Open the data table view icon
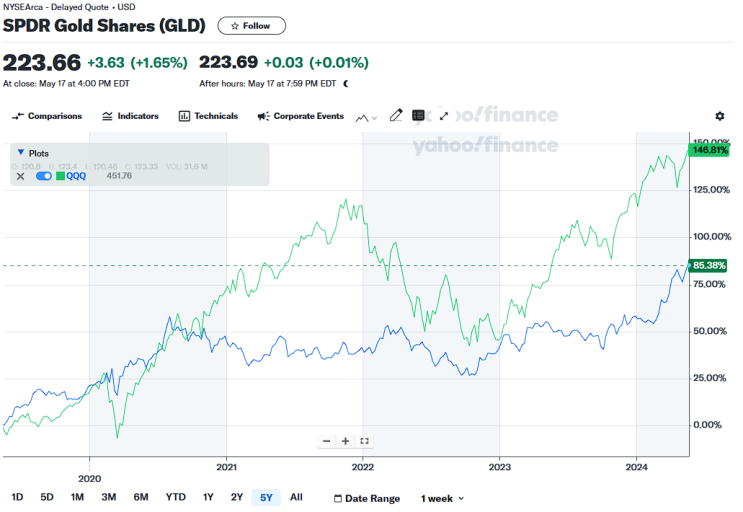The image size is (743, 512). (x=418, y=115)
